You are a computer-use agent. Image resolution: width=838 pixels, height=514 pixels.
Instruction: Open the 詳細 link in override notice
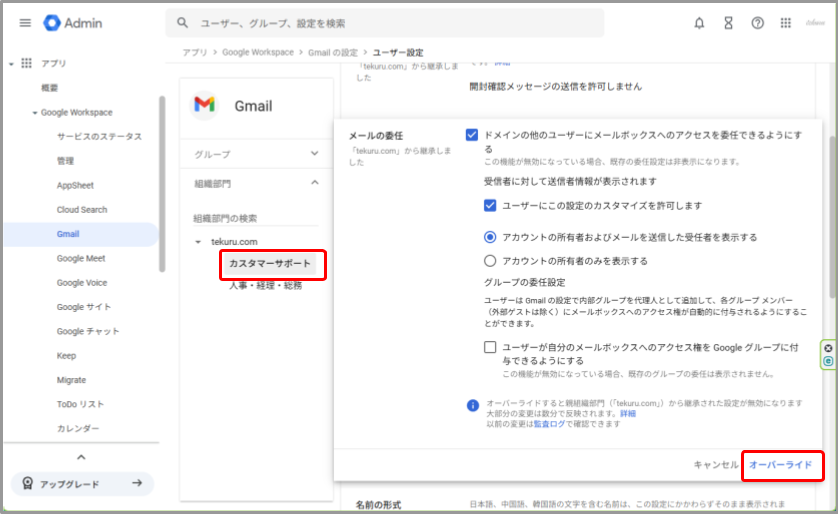(x=628, y=414)
